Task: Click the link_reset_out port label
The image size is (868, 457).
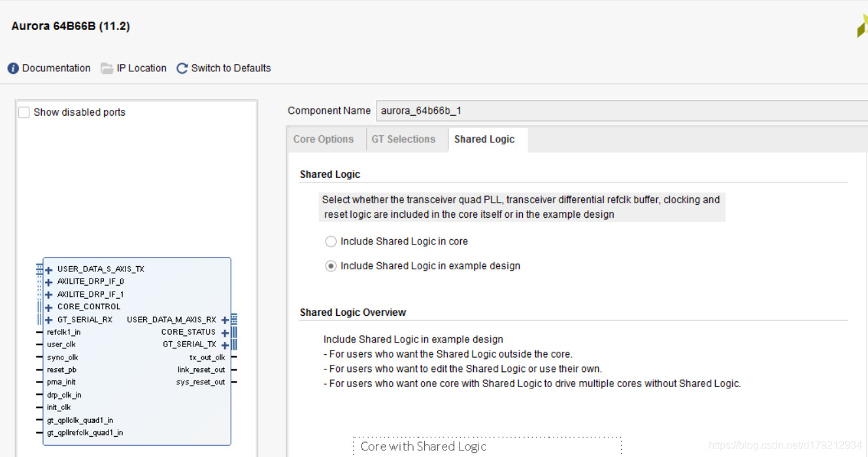Action: (201, 370)
